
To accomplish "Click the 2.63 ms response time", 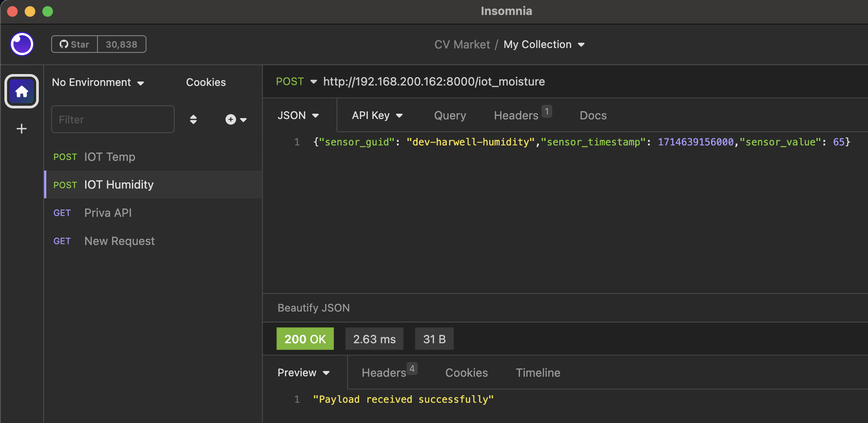I will [374, 339].
